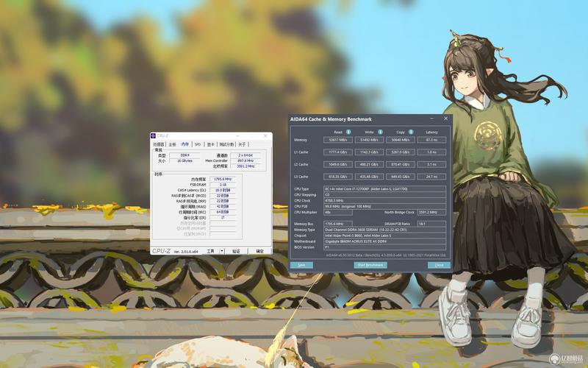Screen dimensions: 588x368
Task: Select the L2 Cache Latency value 3.1 ns
Action: (432, 164)
